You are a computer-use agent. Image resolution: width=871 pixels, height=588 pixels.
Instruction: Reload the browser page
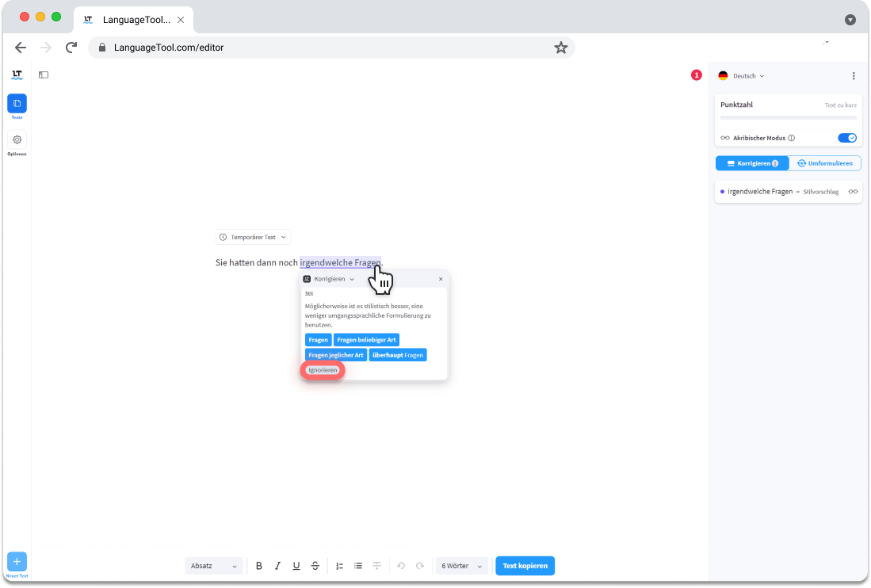point(71,48)
